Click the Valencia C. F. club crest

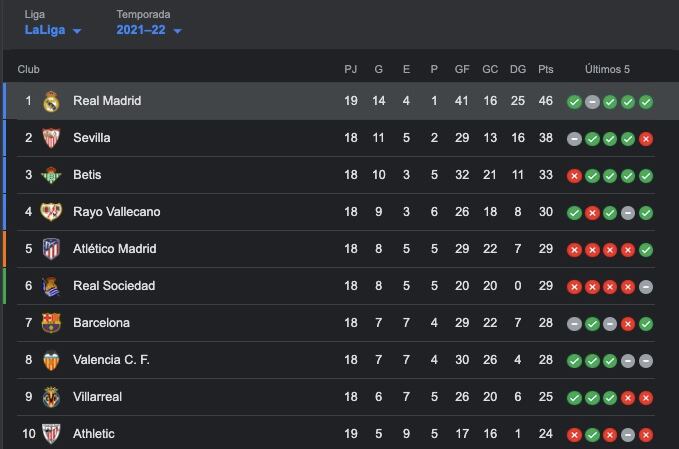pos(51,360)
